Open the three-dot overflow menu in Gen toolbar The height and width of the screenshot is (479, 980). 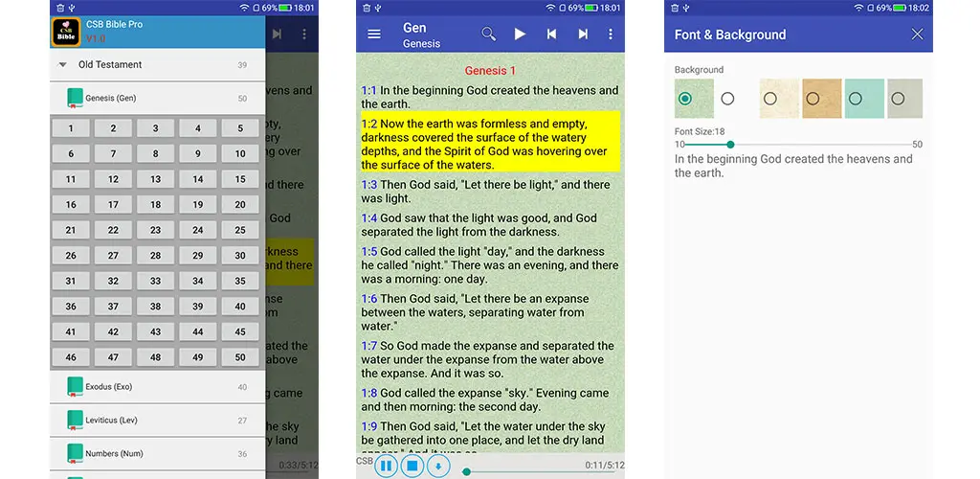(x=611, y=34)
